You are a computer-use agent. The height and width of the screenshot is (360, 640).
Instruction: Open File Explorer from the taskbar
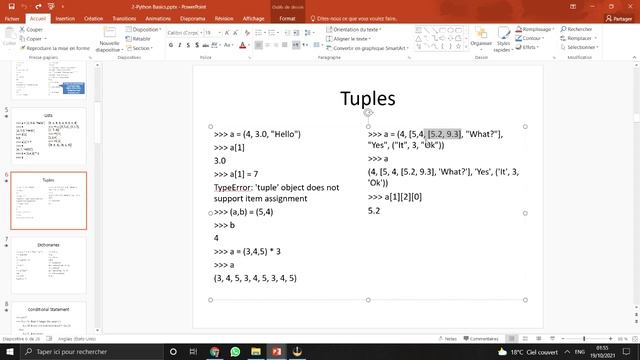pos(256,351)
